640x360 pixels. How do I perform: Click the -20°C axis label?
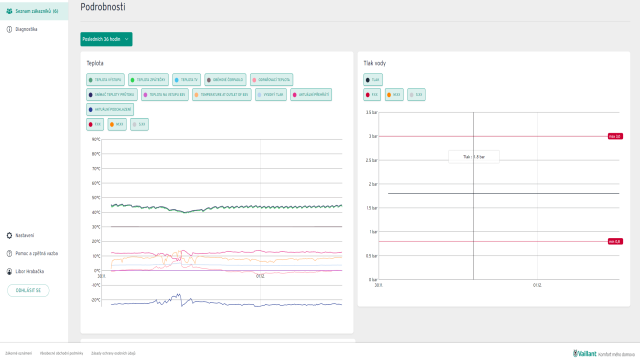pos(96,300)
